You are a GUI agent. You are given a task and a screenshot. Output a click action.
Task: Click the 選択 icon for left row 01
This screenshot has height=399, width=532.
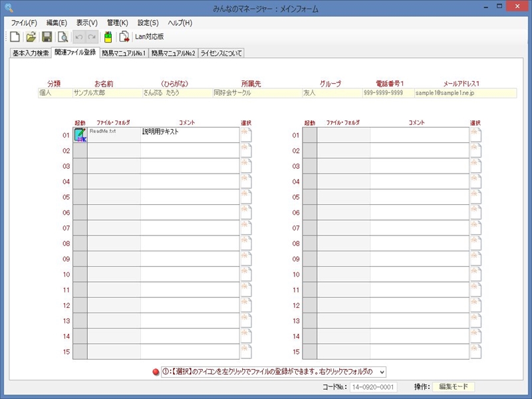pos(245,135)
